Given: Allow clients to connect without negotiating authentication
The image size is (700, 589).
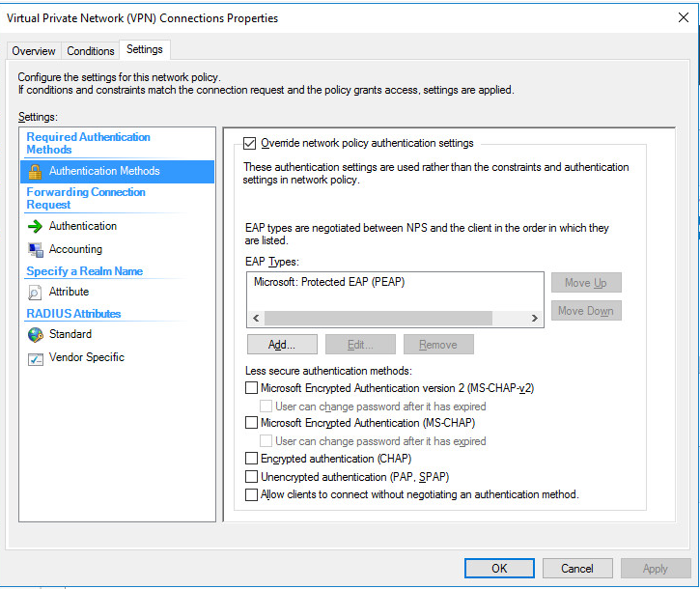Looking at the screenshot, I should (252, 494).
